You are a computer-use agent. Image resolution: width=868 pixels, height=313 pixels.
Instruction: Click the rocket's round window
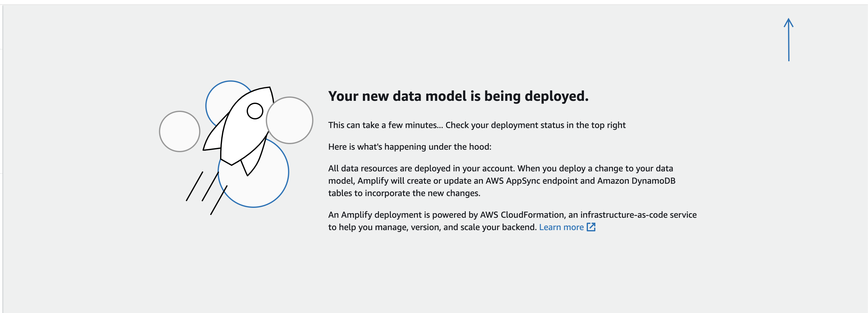(x=255, y=111)
